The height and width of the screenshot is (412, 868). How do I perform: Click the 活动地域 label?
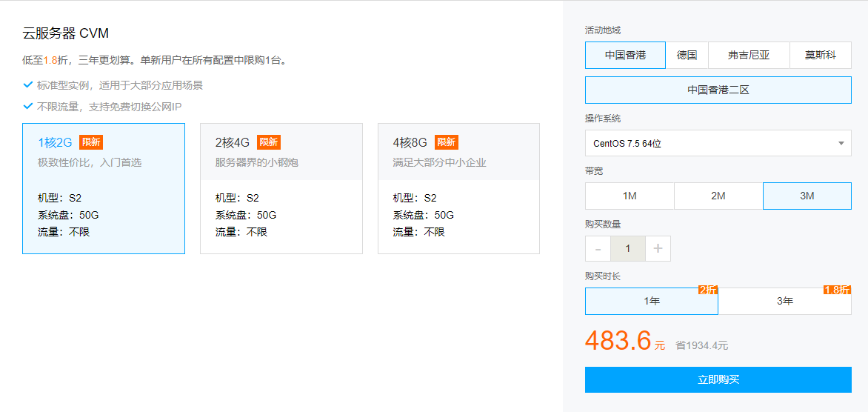click(603, 30)
